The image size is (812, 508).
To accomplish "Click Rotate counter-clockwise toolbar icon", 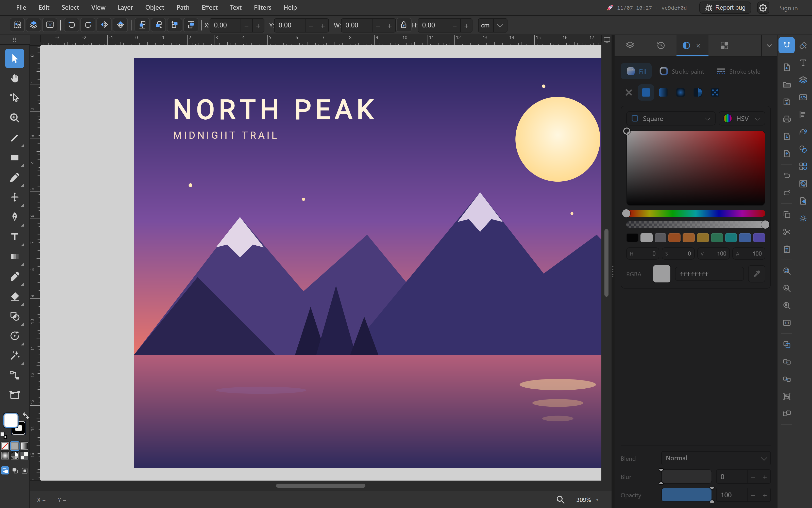I will coord(72,25).
